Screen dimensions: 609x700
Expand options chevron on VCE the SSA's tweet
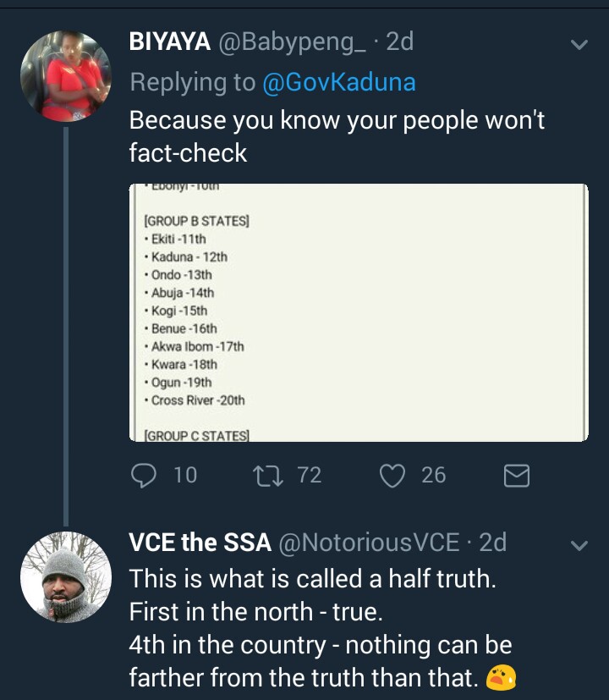(x=579, y=546)
